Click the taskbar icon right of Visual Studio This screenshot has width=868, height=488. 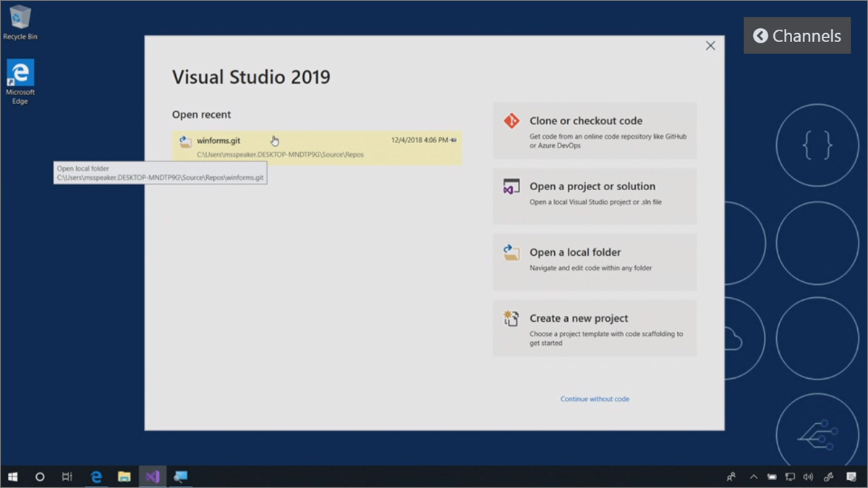coord(180,476)
